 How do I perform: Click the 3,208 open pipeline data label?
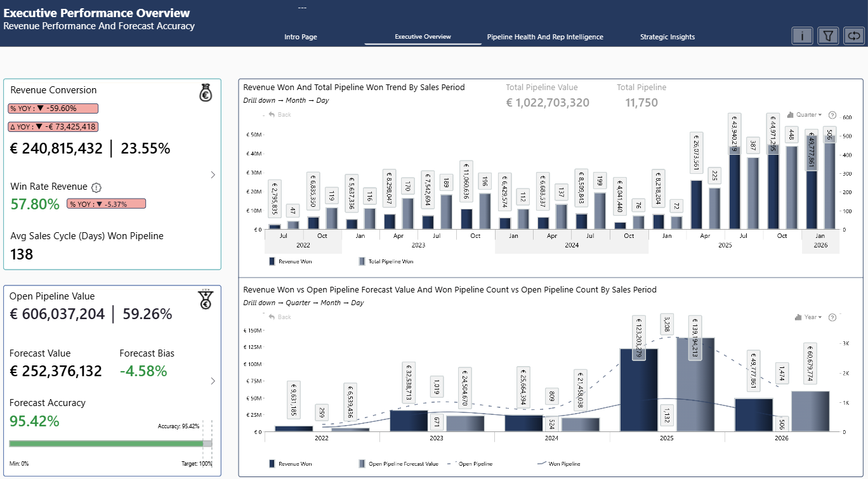(667, 324)
